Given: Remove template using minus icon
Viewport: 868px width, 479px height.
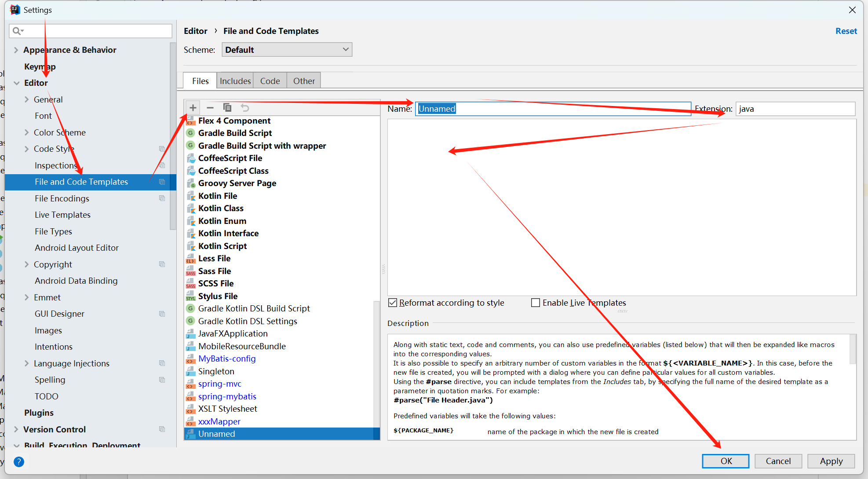Looking at the screenshot, I should (x=210, y=108).
